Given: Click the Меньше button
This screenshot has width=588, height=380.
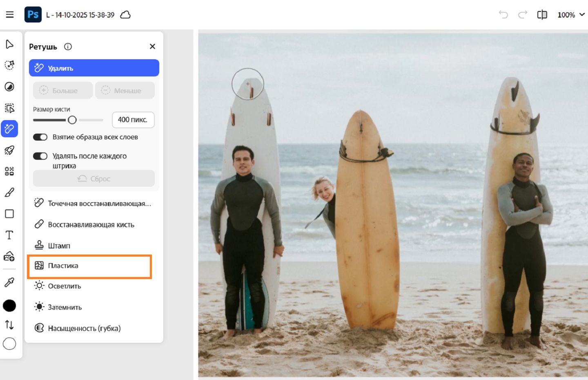Looking at the screenshot, I should coord(125,90).
